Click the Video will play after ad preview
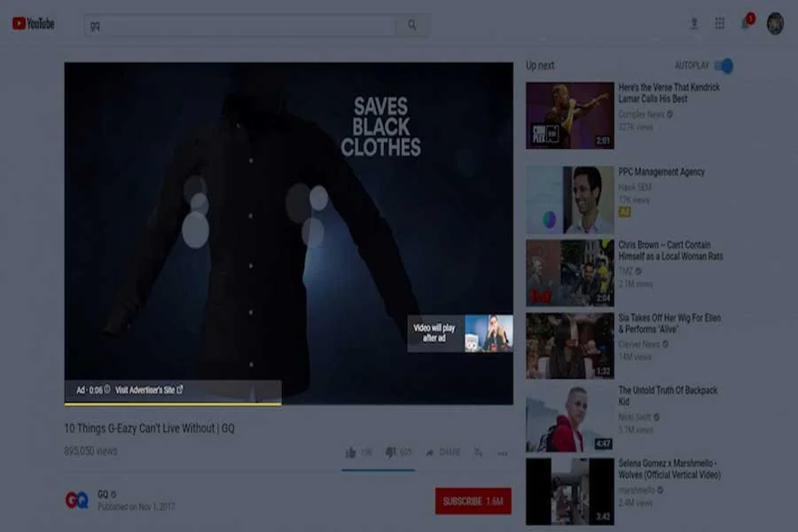This screenshot has width=798, height=532. point(459,333)
